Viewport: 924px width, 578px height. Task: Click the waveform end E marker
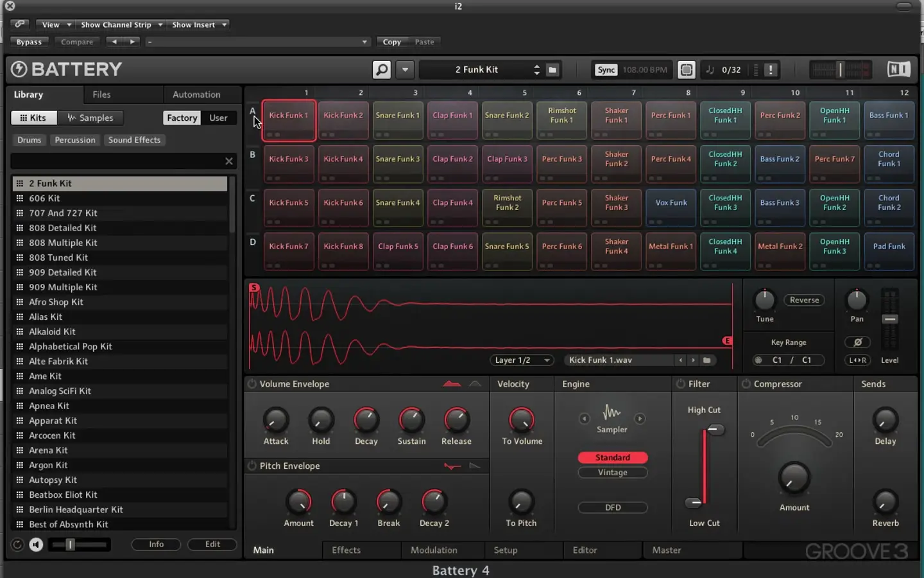pyautogui.click(x=727, y=341)
